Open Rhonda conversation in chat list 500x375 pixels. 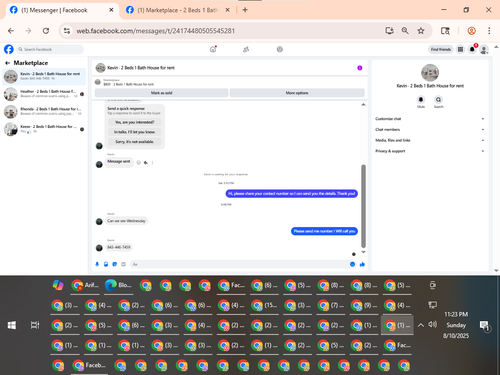(x=44, y=112)
